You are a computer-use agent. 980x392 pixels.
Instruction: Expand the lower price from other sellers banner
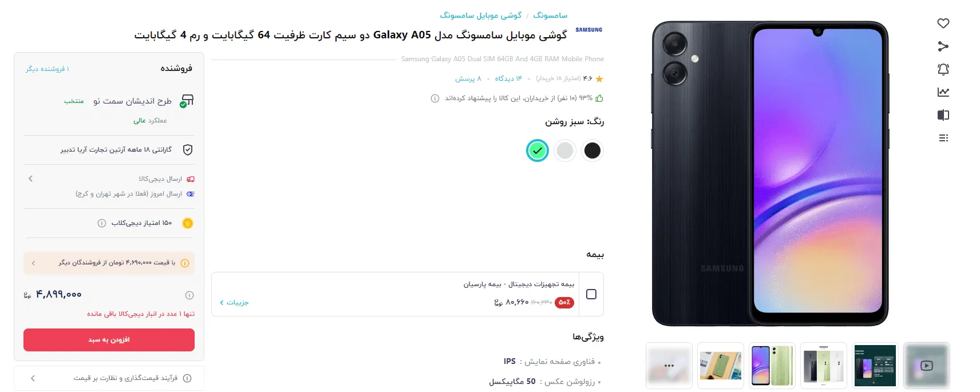pos(109,263)
